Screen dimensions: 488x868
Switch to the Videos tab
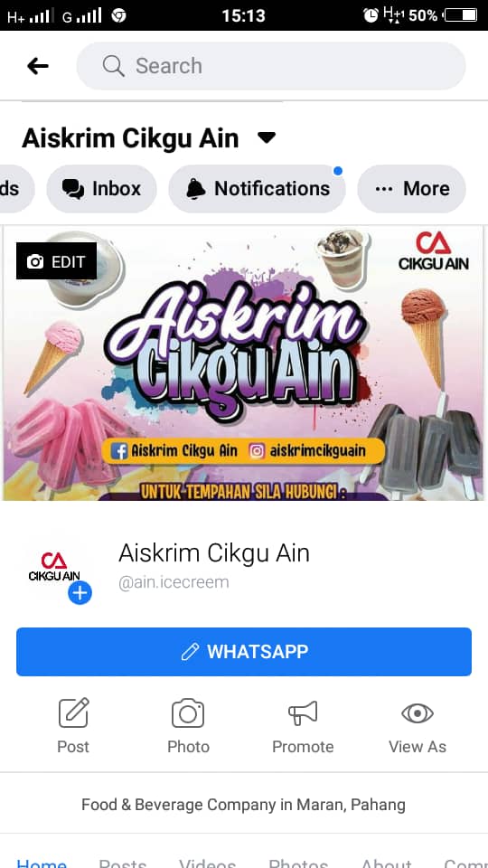208,863
